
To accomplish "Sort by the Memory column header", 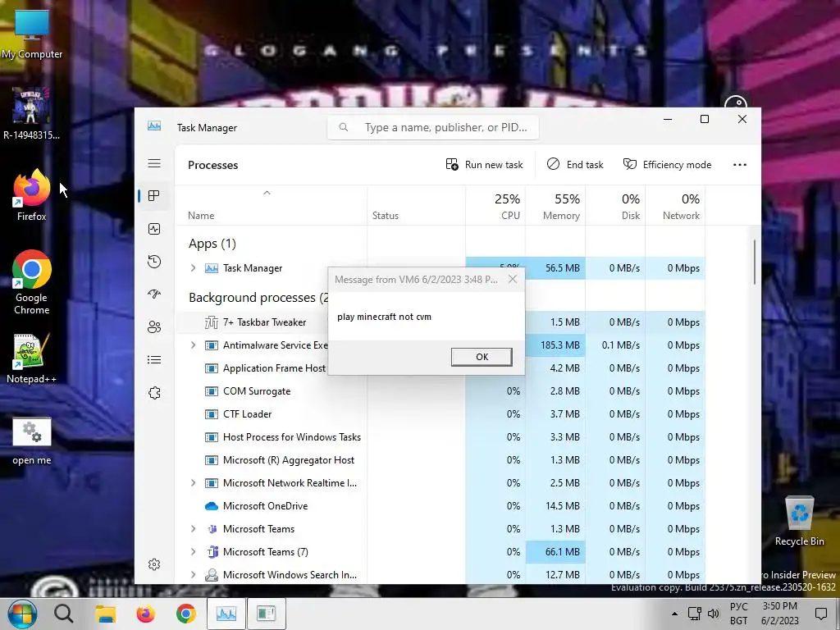I will (x=555, y=206).
